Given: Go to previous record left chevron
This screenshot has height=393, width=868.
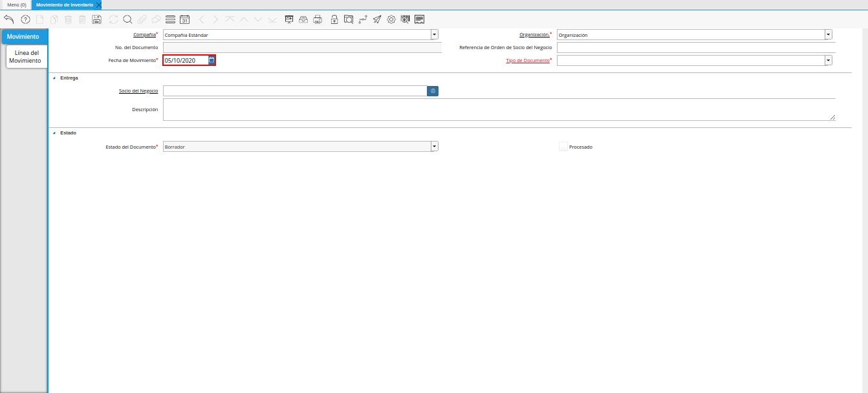Looking at the screenshot, I should [202, 19].
